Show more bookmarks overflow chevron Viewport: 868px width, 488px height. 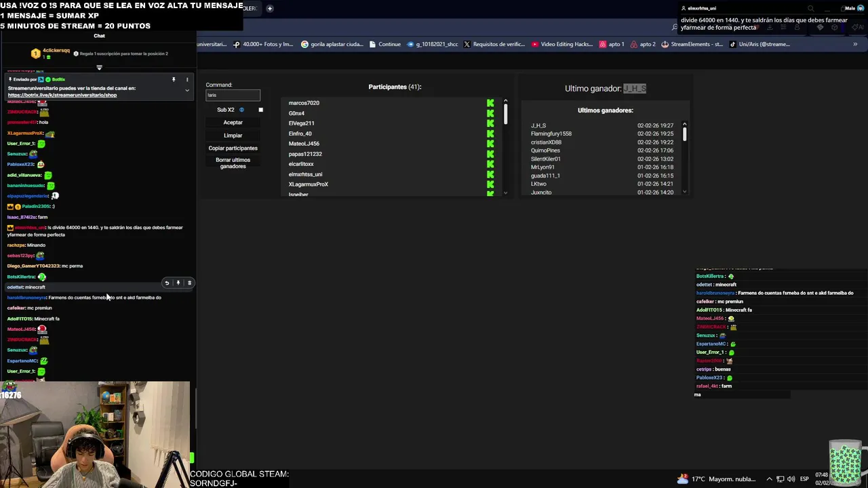(x=855, y=44)
